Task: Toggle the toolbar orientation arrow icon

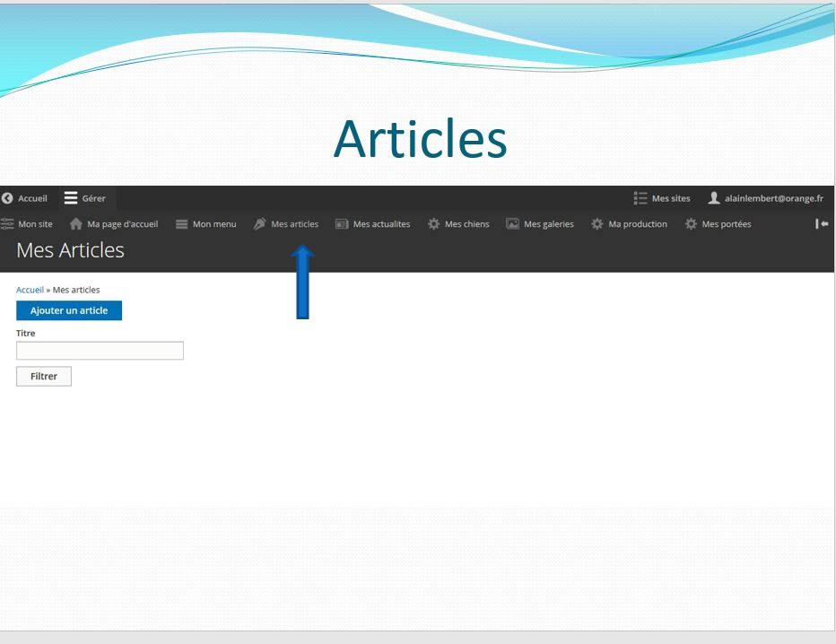Action: click(821, 224)
